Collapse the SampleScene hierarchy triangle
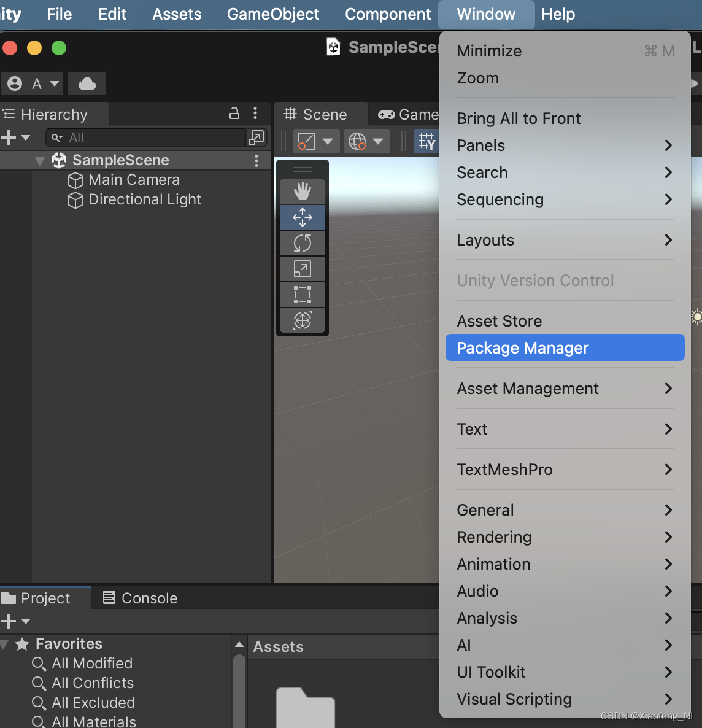Viewport: 702px width, 728px height. 39,160
